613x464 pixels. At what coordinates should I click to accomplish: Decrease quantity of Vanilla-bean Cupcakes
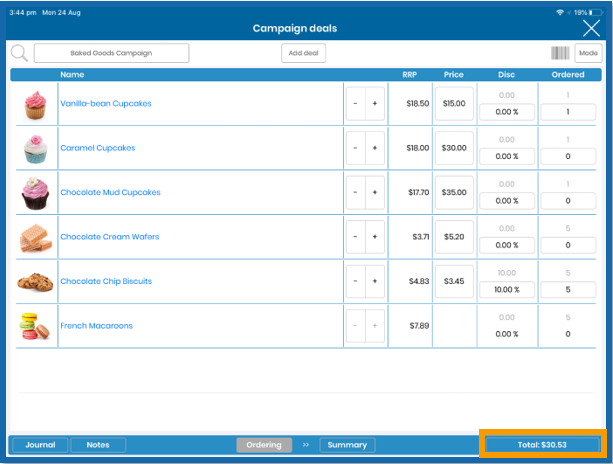(355, 104)
